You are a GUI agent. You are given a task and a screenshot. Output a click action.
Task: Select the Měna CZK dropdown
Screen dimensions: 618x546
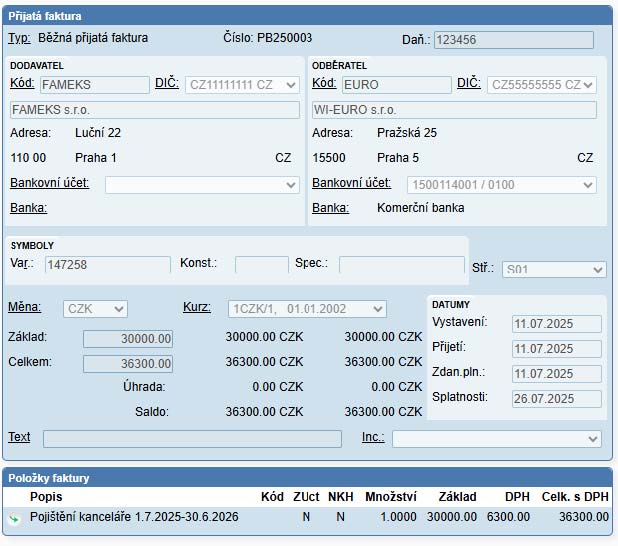tap(95, 309)
